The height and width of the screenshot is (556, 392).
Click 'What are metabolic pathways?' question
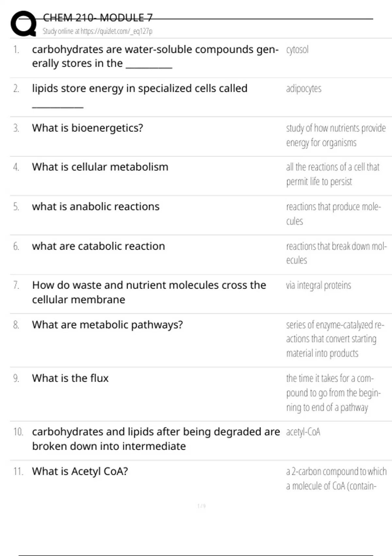(107, 325)
